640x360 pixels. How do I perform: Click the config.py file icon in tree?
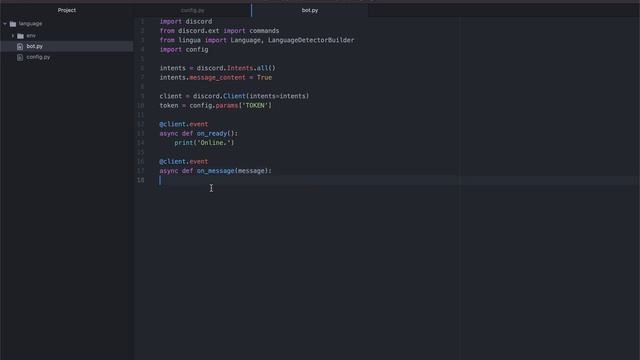[20, 58]
